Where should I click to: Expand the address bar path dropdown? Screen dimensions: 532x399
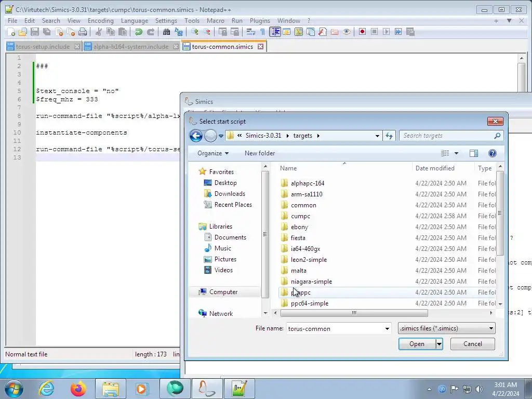377,136
